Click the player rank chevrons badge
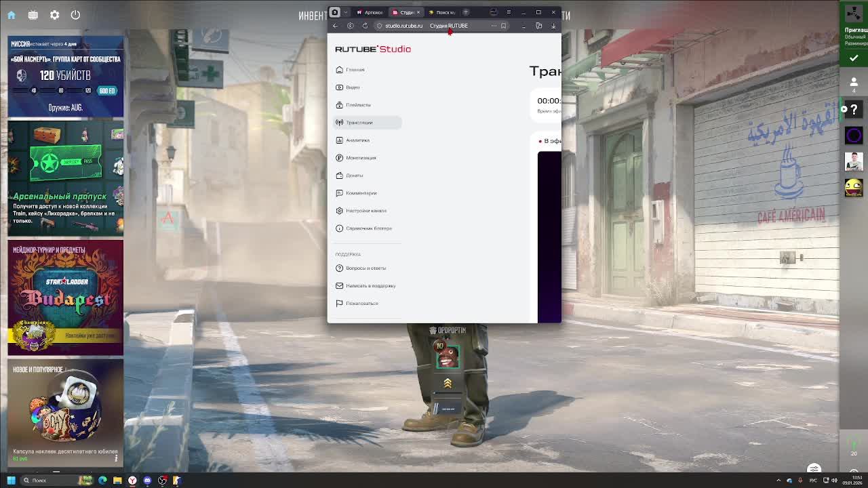 point(448,384)
